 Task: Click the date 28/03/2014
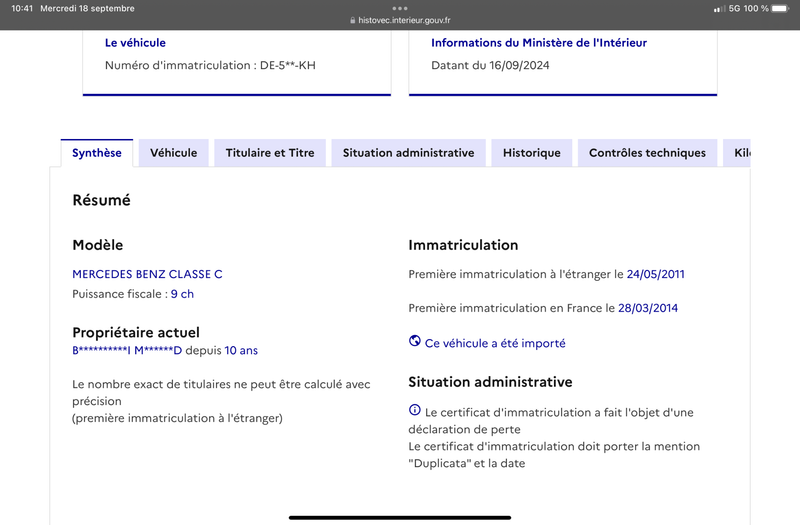click(x=648, y=308)
